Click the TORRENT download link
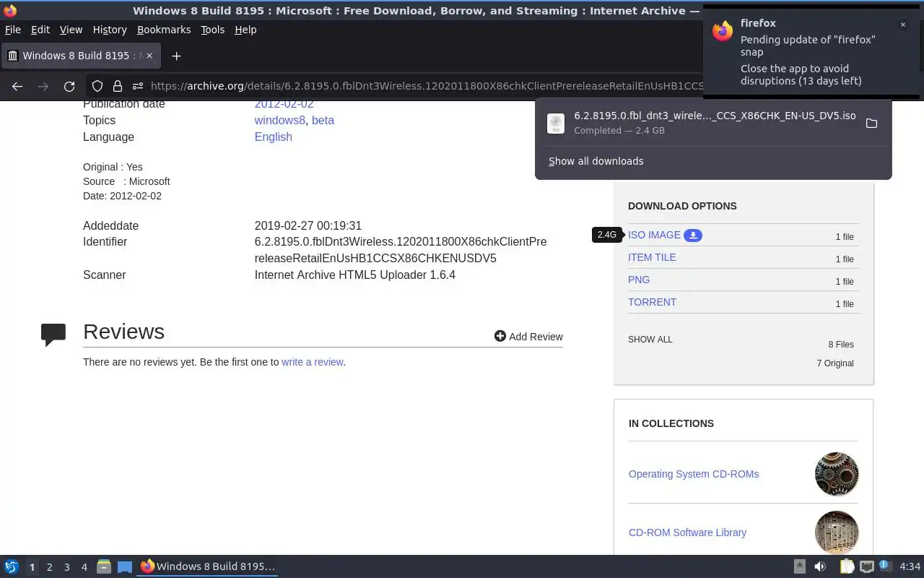This screenshot has width=924, height=578. click(x=652, y=302)
